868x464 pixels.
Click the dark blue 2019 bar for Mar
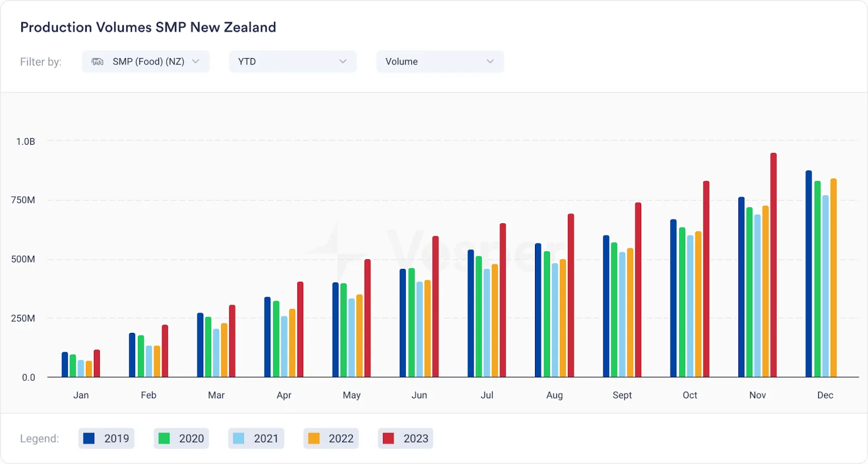point(200,345)
